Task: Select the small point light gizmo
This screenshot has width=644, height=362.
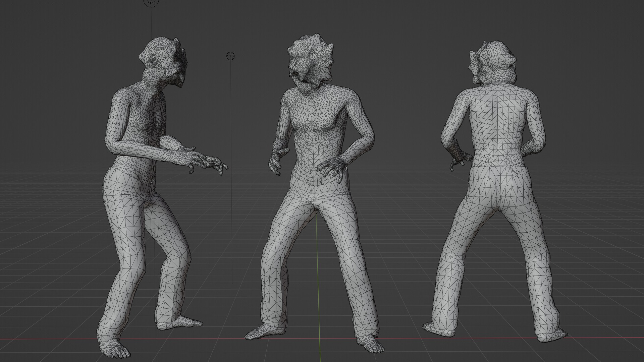Action: coord(231,56)
